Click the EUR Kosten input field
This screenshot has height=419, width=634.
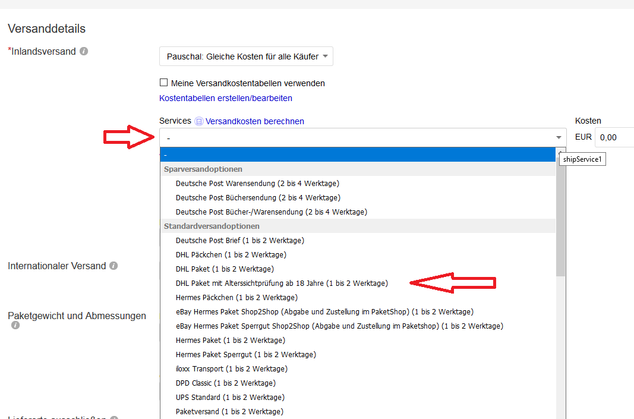pyautogui.click(x=614, y=137)
